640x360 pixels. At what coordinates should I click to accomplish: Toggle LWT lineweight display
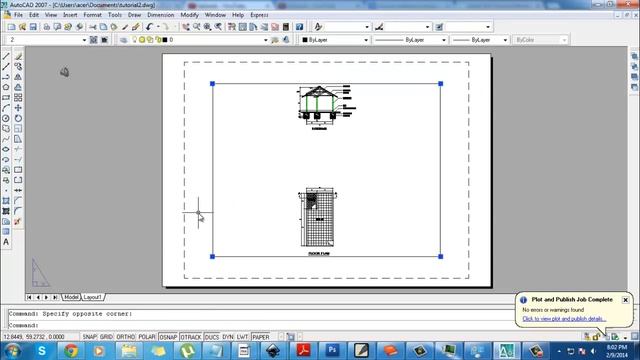242,337
